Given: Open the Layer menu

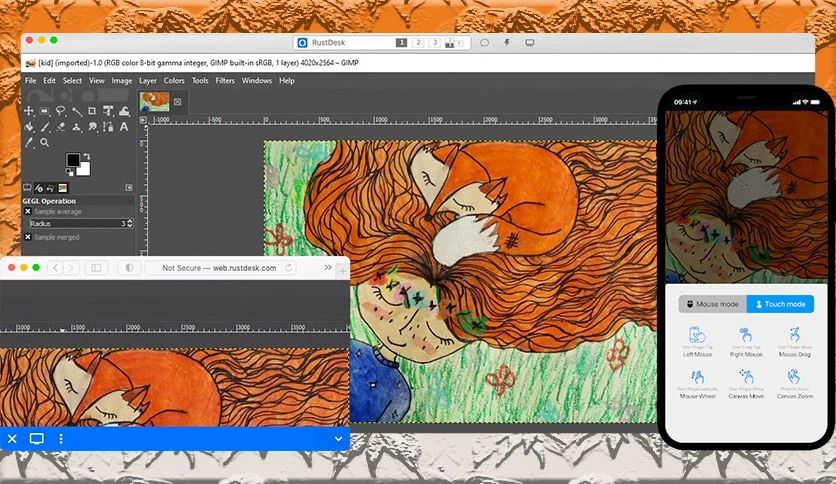Looking at the screenshot, I should point(148,80).
